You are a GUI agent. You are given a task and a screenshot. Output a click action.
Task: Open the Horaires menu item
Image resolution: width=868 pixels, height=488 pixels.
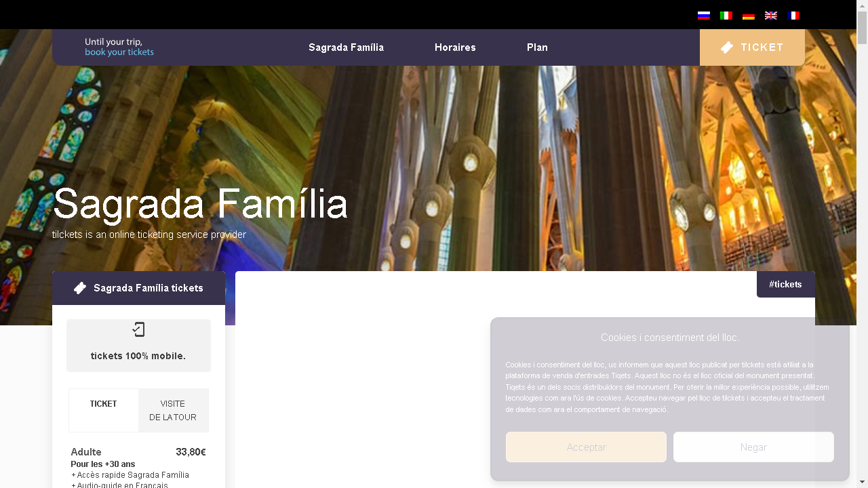pyautogui.click(x=455, y=47)
